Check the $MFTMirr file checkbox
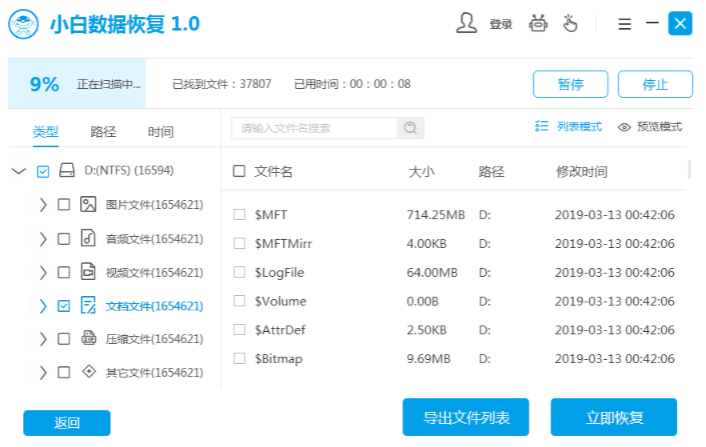The image size is (706, 447). 239,244
